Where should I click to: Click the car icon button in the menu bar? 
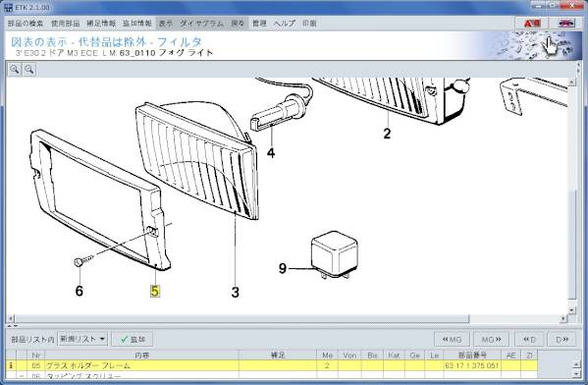point(566,24)
